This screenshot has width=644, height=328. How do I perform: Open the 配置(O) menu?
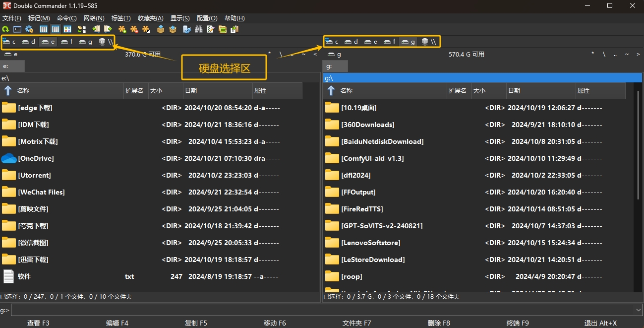pyautogui.click(x=207, y=18)
